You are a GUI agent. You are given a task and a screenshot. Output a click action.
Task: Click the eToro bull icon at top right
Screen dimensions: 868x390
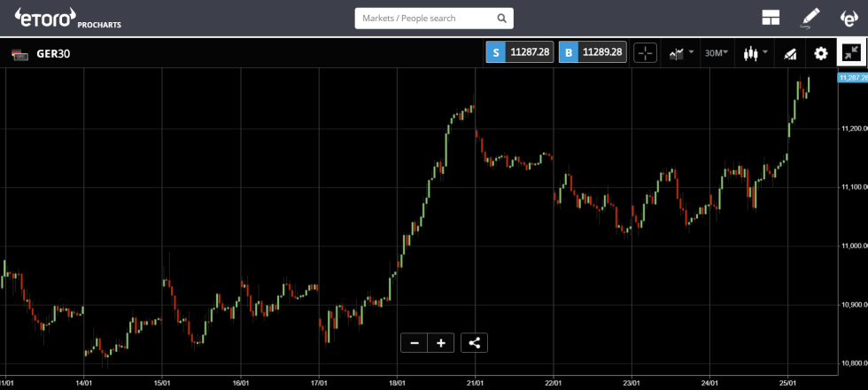(x=848, y=18)
